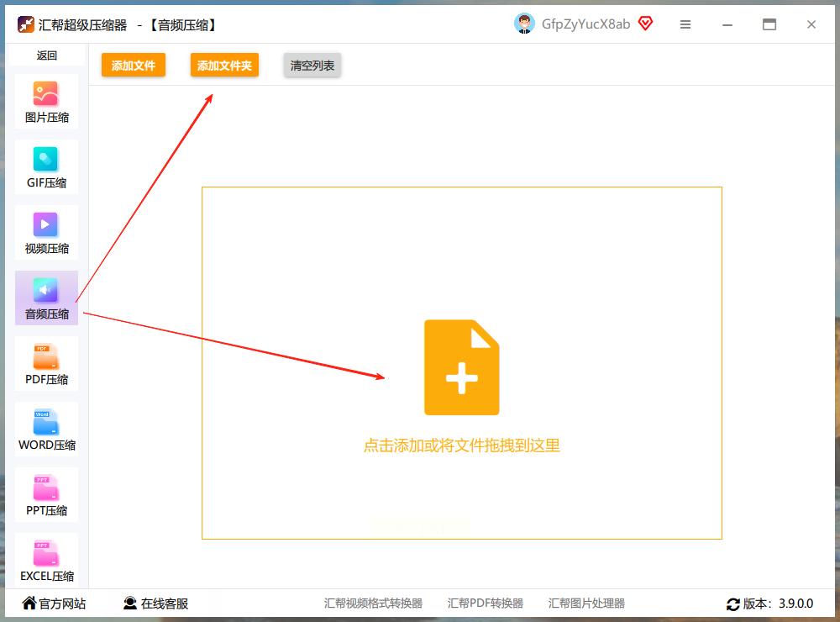Click the 清空列表 clear list button
840x622 pixels.
(x=312, y=66)
